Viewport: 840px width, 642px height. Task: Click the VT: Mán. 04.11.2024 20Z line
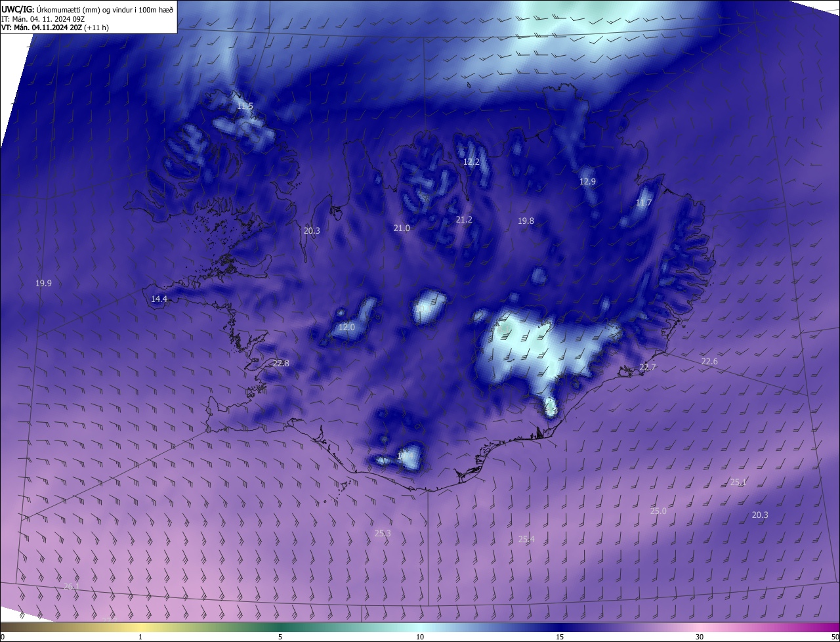click(x=55, y=28)
